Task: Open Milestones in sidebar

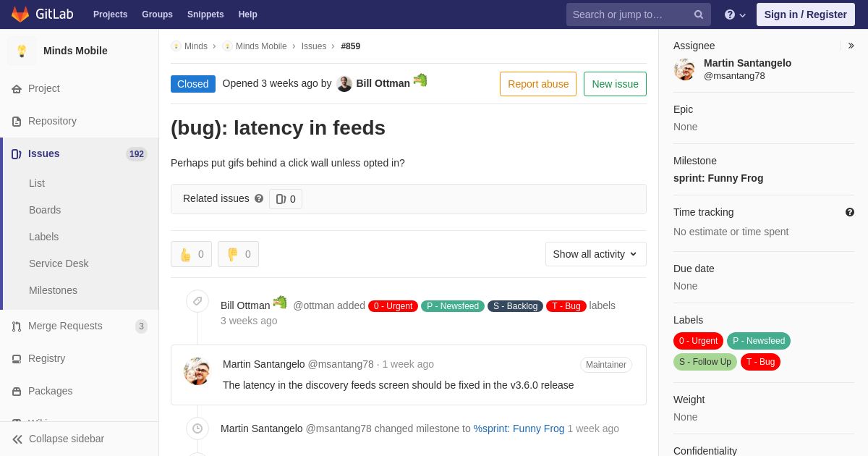Action: pos(53,290)
